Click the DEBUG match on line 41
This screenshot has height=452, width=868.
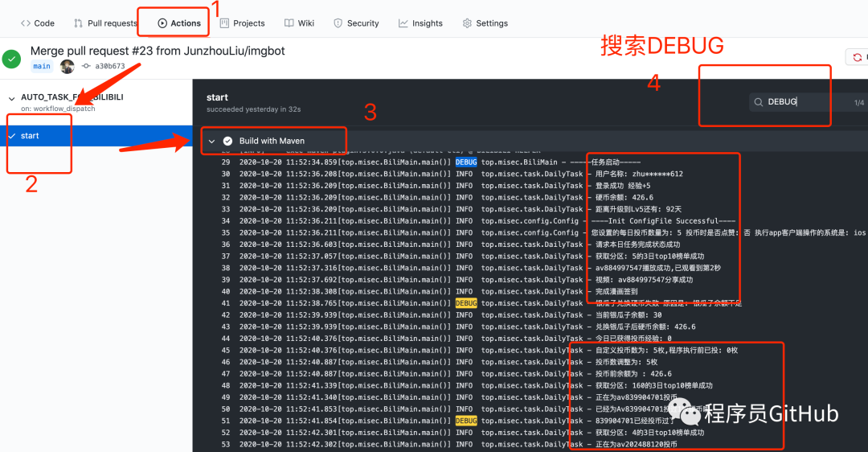[x=466, y=303]
